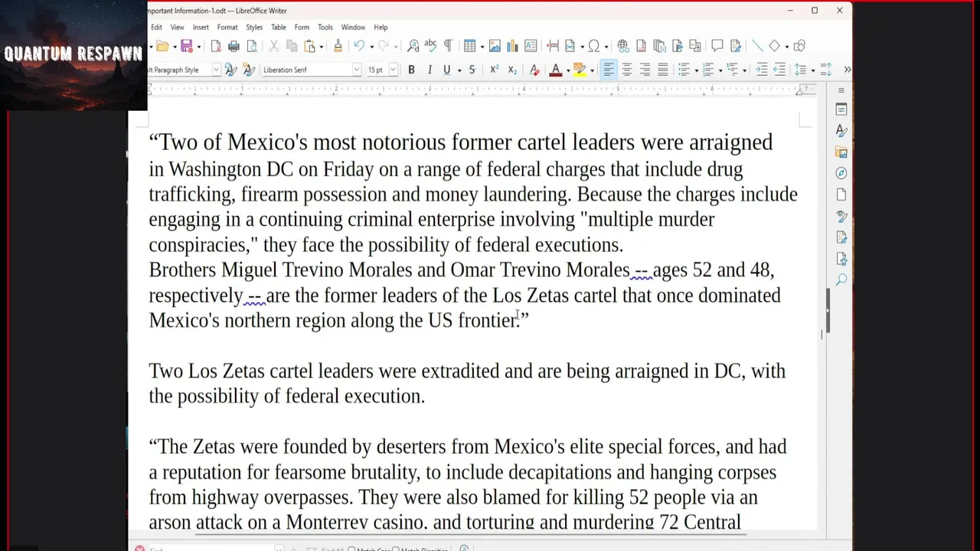Insert a basic shape (diamond icon)
The image size is (980, 551).
[774, 46]
